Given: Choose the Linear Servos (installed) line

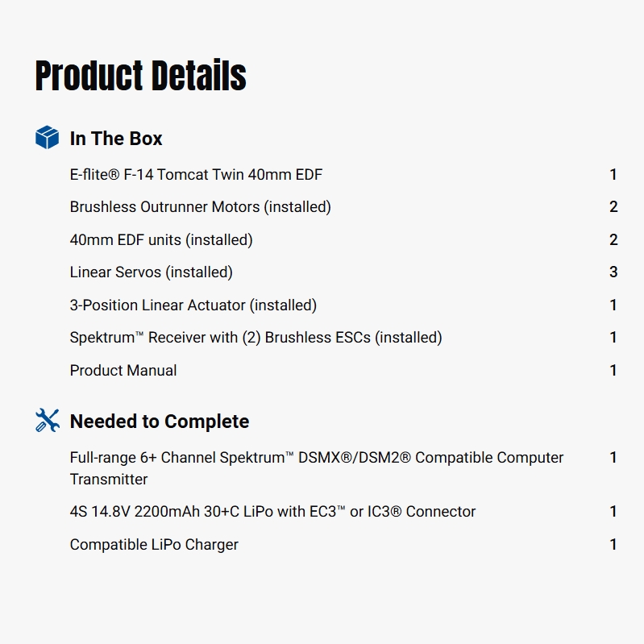Looking at the screenshot, I should point(152,272).
